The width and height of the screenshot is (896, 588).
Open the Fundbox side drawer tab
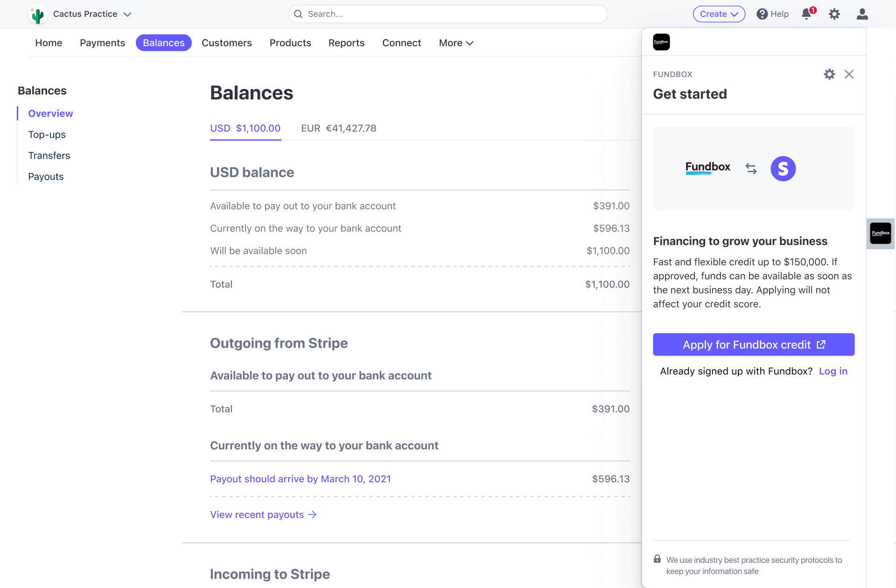click(x=881, y=233)
